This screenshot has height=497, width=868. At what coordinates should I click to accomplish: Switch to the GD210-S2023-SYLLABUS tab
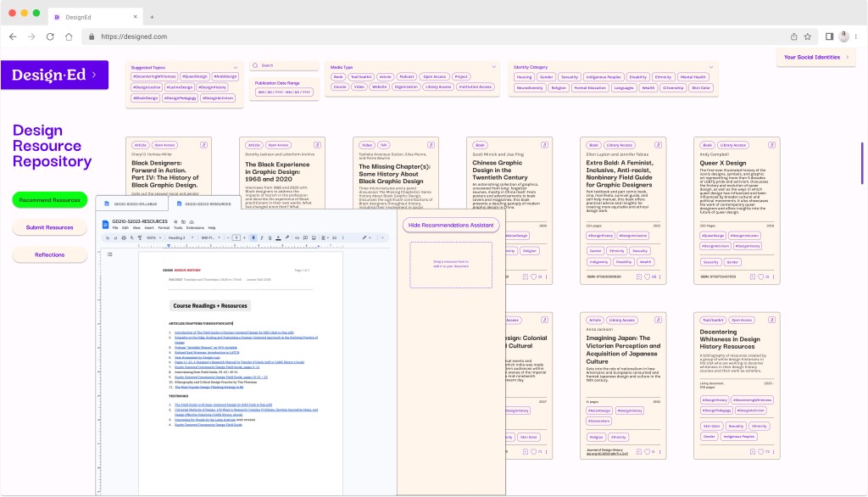[x=136, y=204]
